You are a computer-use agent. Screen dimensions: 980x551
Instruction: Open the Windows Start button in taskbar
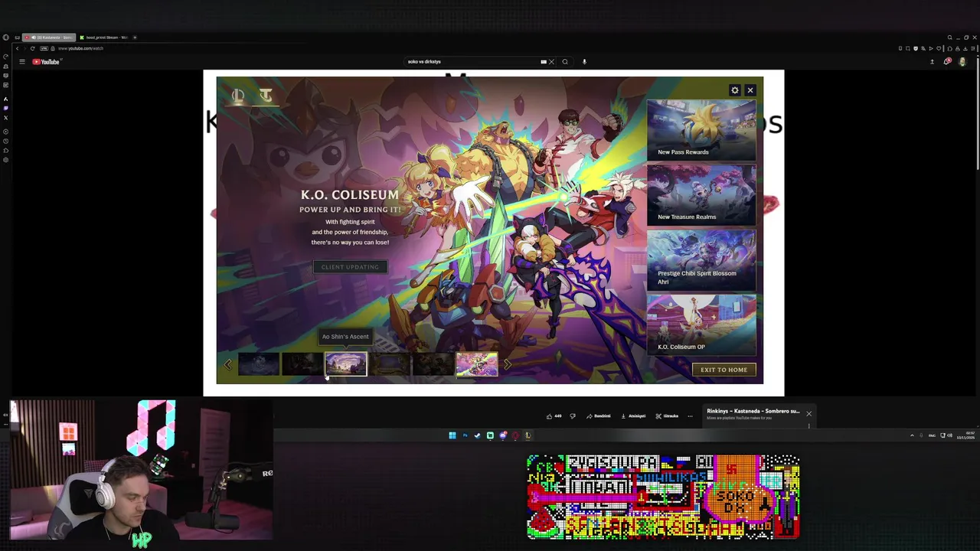452,435
